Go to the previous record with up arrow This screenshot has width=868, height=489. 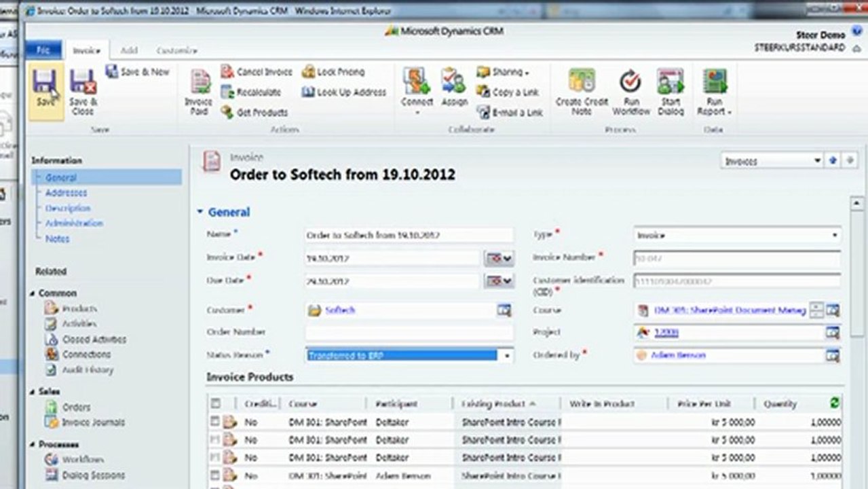833,161
